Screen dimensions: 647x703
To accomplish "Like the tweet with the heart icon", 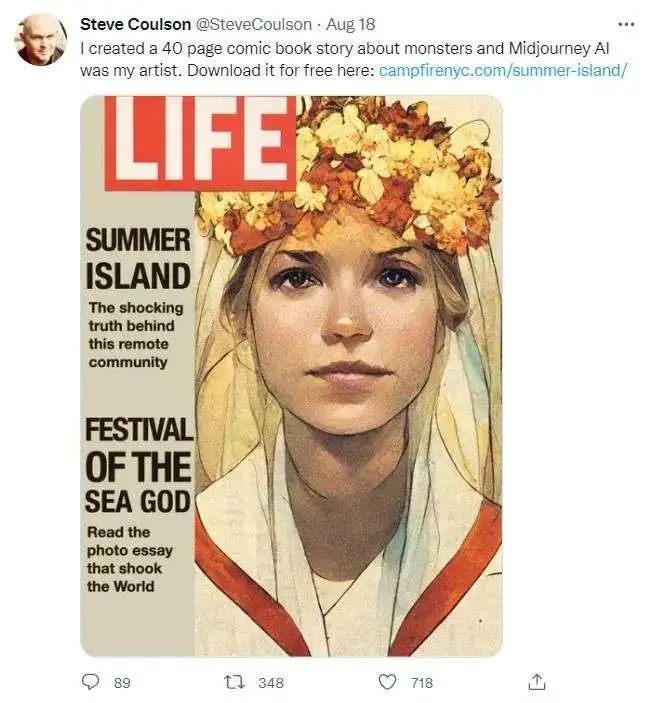I will [387, 682].
